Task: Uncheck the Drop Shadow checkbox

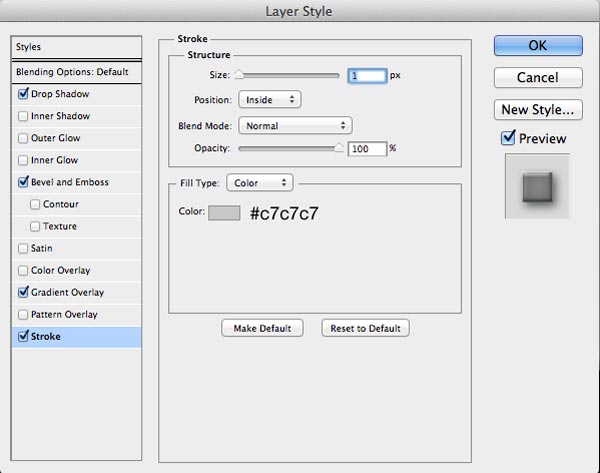Action: pyautogui.click(x=23, y=94)
